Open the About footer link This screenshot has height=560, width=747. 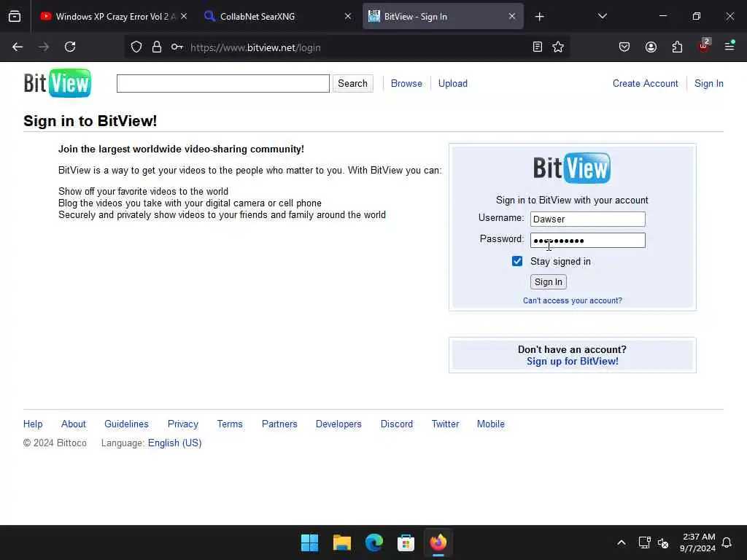74,424
